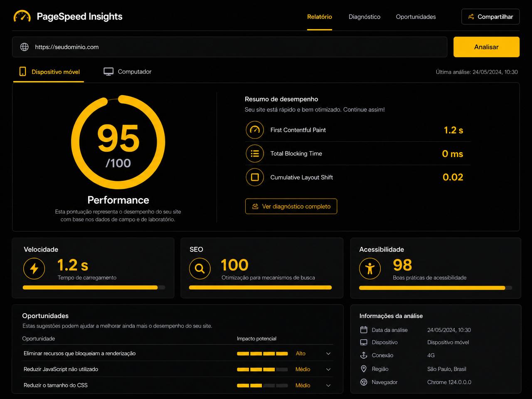The image size is (532, 399).
Task: Click the Impacto potencial column header
Action: 256,339
